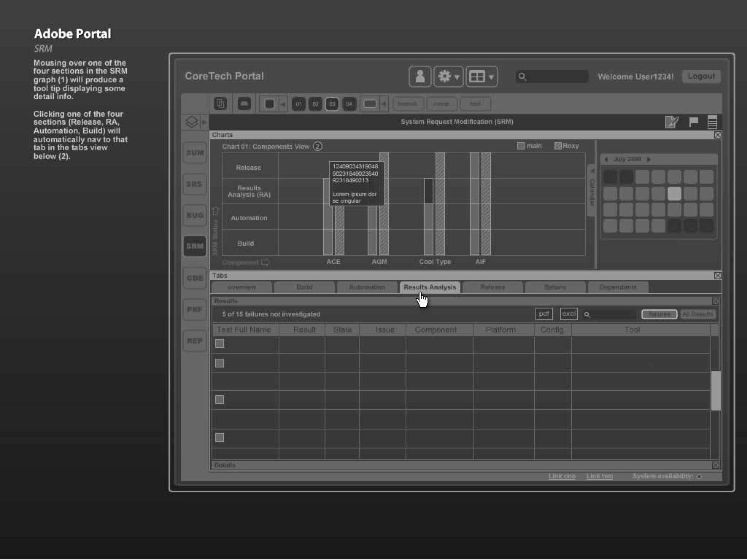Open the REP sidebar section
747x560 pixels.
(x=195, y=341)
